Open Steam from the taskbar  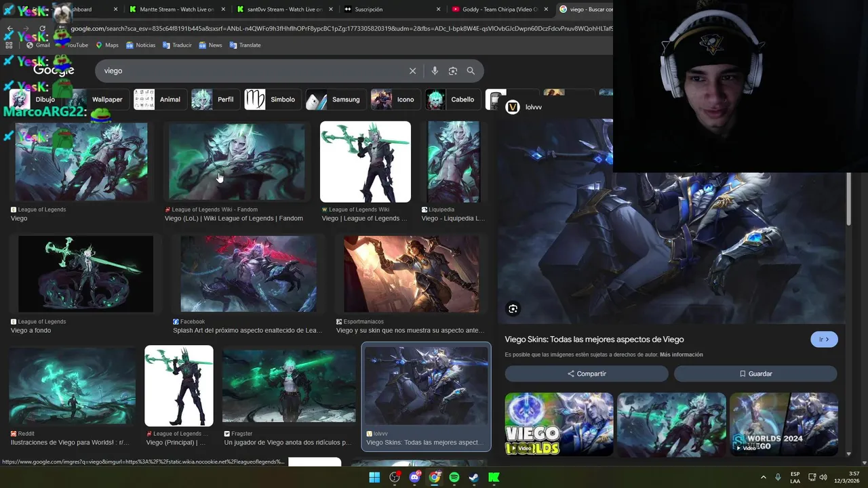[474, 477]
